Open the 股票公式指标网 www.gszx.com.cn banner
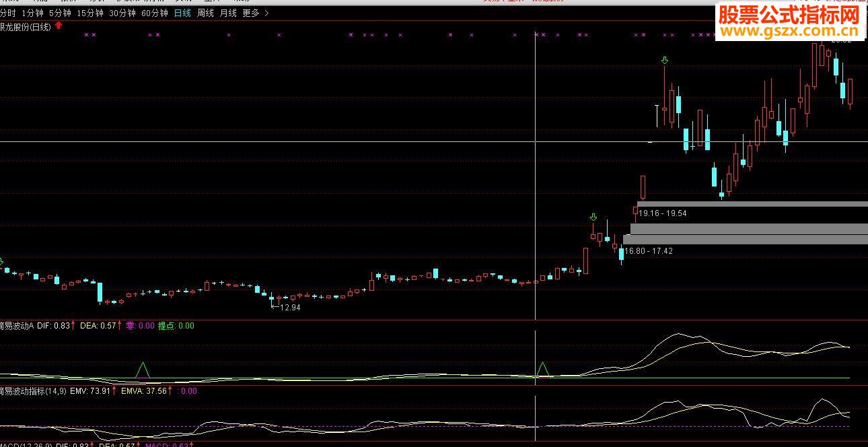868x447 pixels. pyautogui.click(x=790, y=22)
